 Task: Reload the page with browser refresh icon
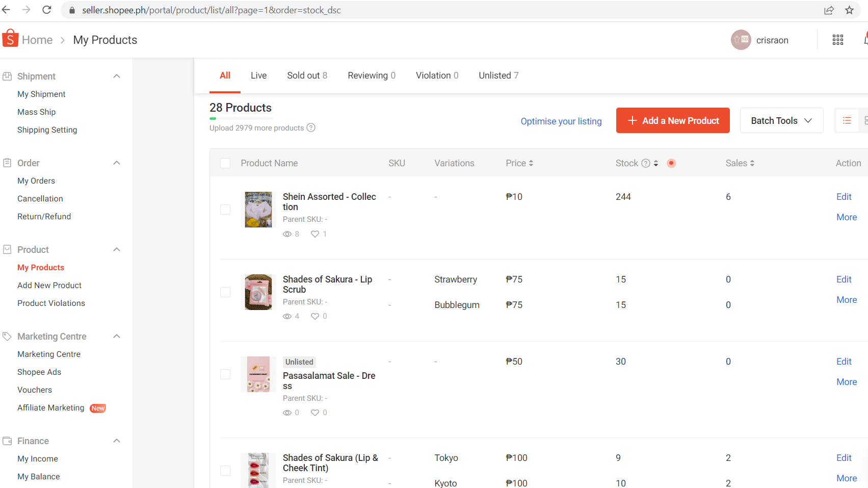point(47,10)
